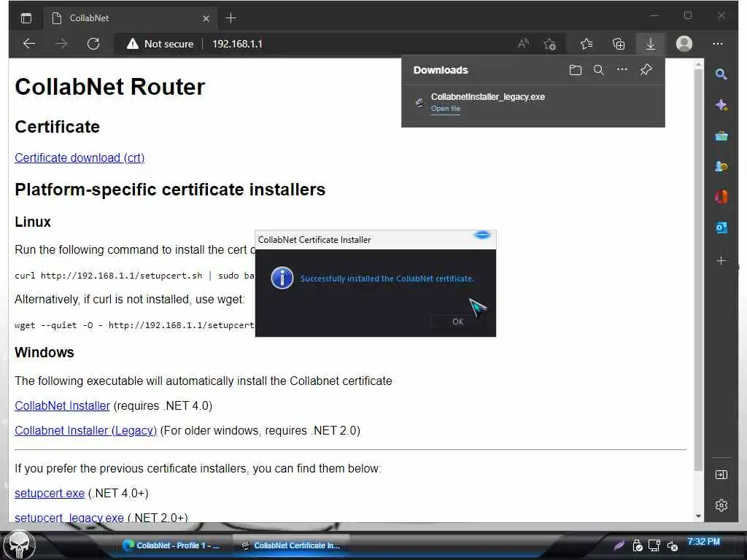747x560 pixels.
Task: Download Collabnet Installer (Legacy) link
Action: tap(86, 430)
